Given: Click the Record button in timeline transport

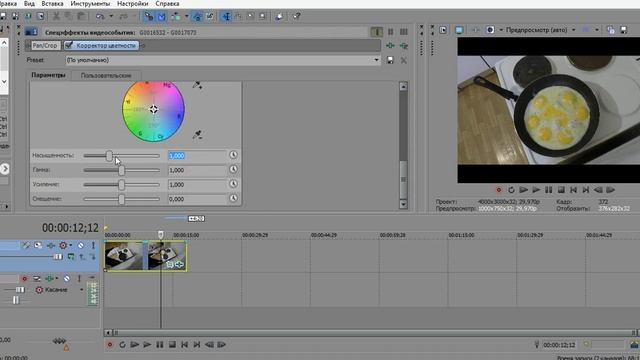Looking at the screenshot, I should pyautogui.click(x=109, y=345).
